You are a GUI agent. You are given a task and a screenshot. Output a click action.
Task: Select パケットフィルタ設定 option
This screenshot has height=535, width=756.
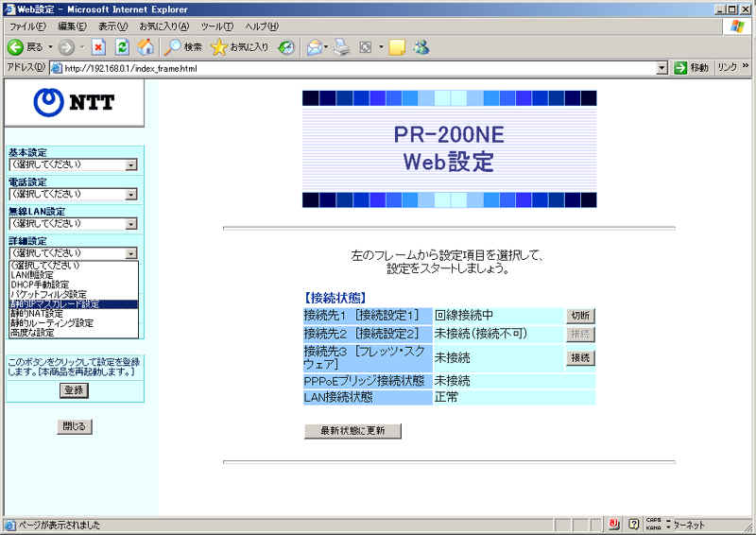coord(74,294)
